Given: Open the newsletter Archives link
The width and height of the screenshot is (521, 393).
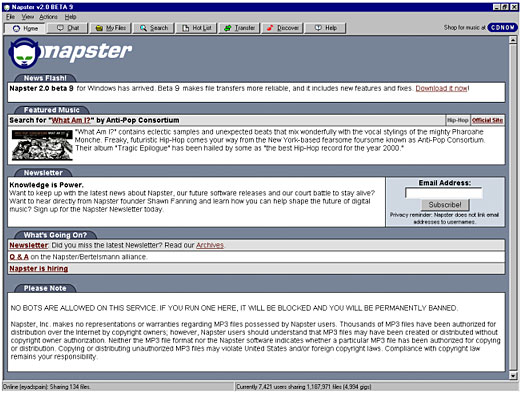Looking at the screenshot, I should (210, 245).
